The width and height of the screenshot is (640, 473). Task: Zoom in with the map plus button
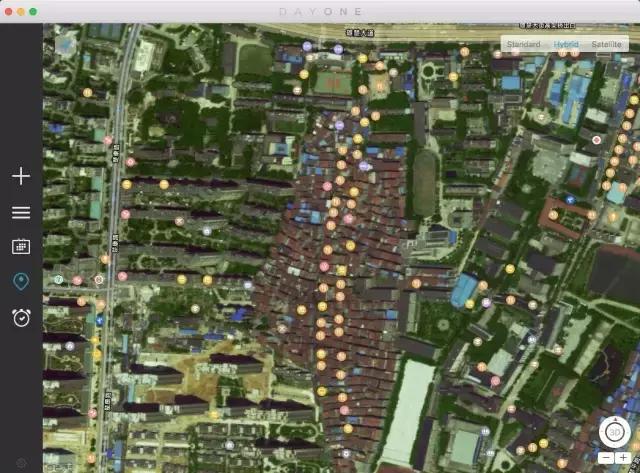tap(623, 458)
